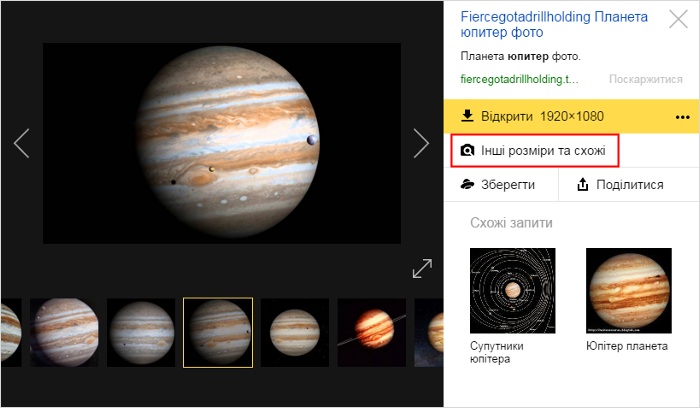Close the image details panel

[x=678, y=19]
